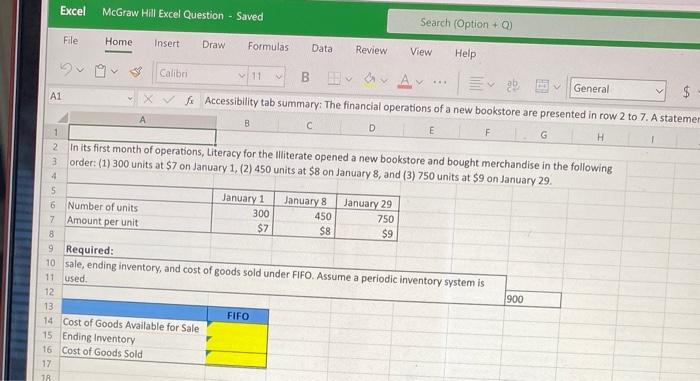700x381 pixels.
Task: Click the January 29 header cell
Action: click(367, 203)
